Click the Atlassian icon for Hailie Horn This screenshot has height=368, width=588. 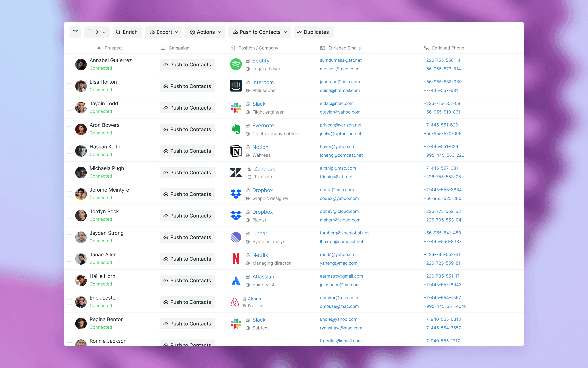click(236, 280)
